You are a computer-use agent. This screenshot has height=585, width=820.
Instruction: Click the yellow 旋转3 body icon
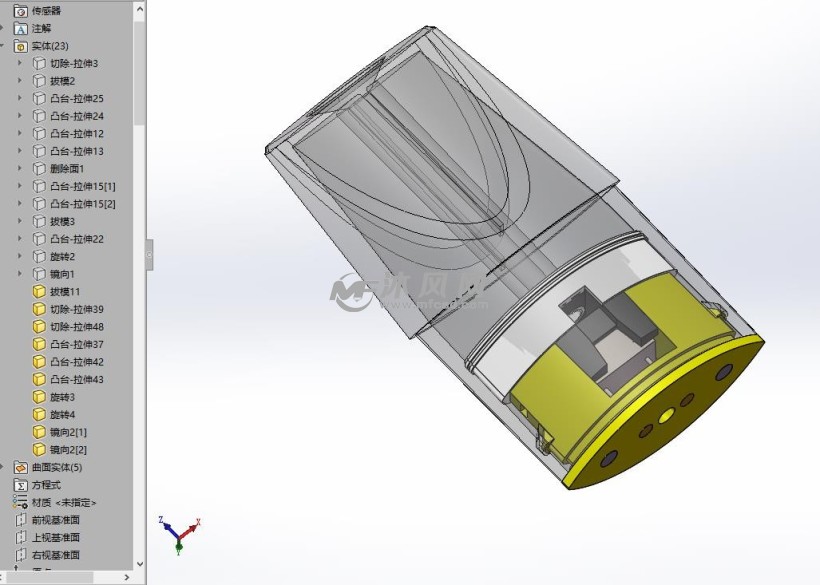coord(39,397)
